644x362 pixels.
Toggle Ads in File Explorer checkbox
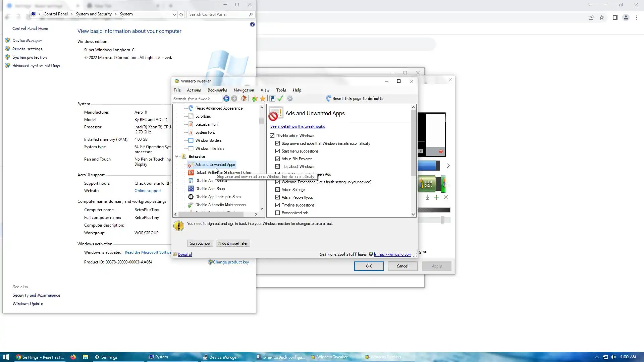(x=278, y=159)
